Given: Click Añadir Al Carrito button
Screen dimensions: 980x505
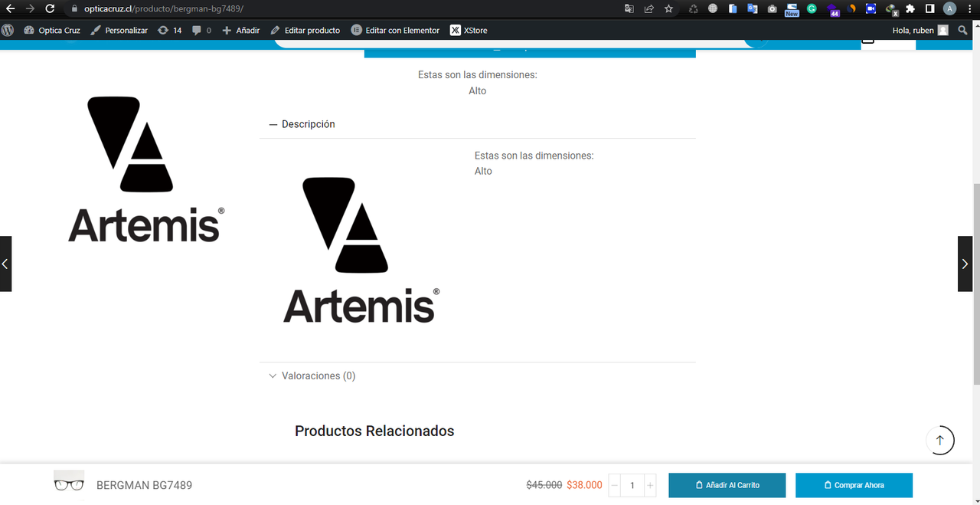Looking at the screenshot, I should coord(727,485).
